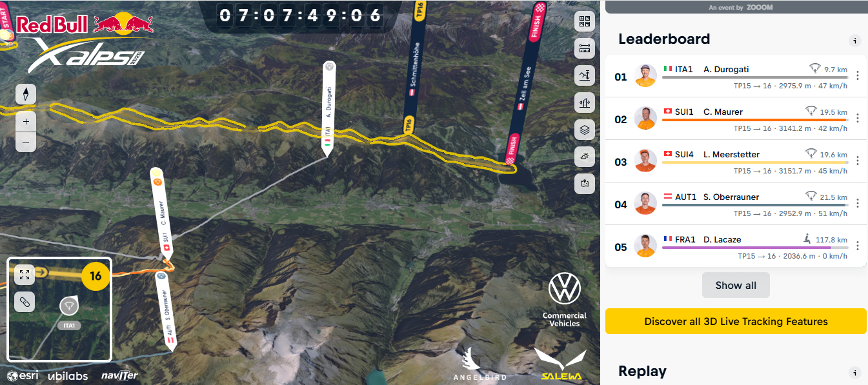868x385 pixels.
Task: Show the weather overlay icon
Action: tap(585, 157)
